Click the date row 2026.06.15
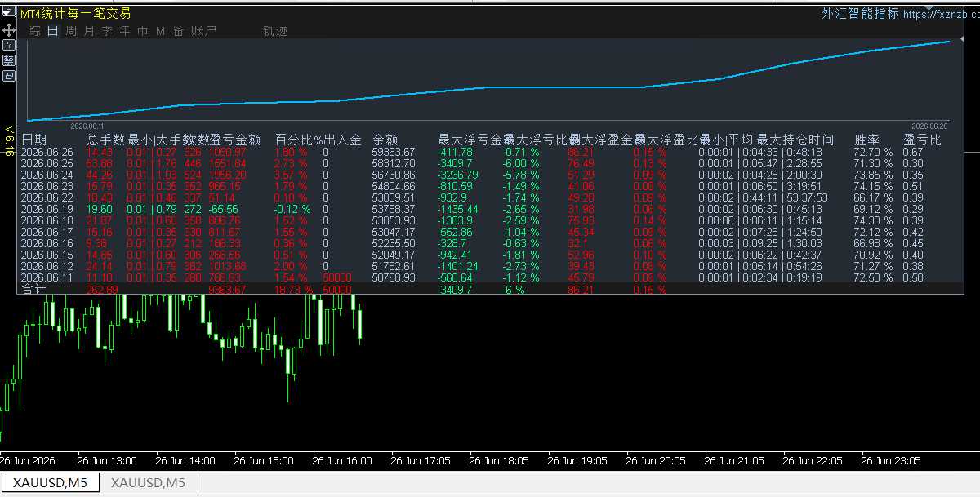Image resolution: width=980 pixels, height=497 pixels. [47, 255]
